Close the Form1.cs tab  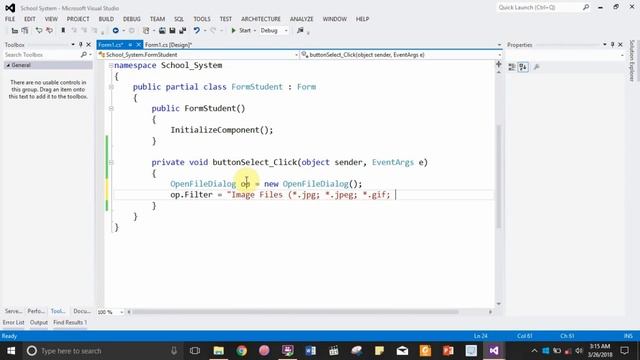click(x=138, y=44)
